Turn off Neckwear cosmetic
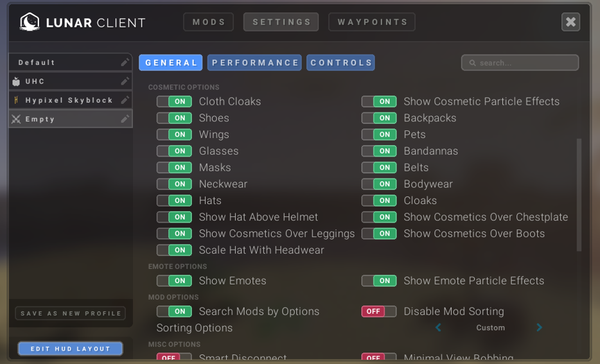This screenshot has height=364, width=600. tap(174, 184)
